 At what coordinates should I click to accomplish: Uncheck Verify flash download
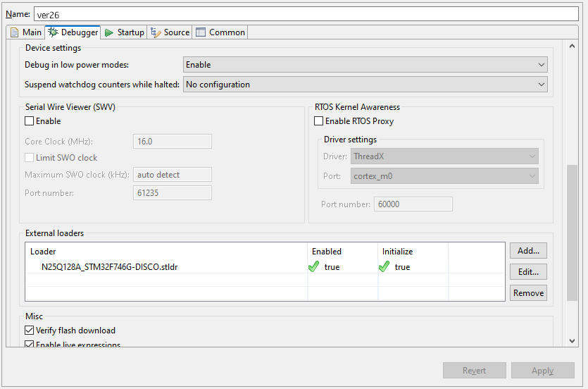click(x=29, y=330)
